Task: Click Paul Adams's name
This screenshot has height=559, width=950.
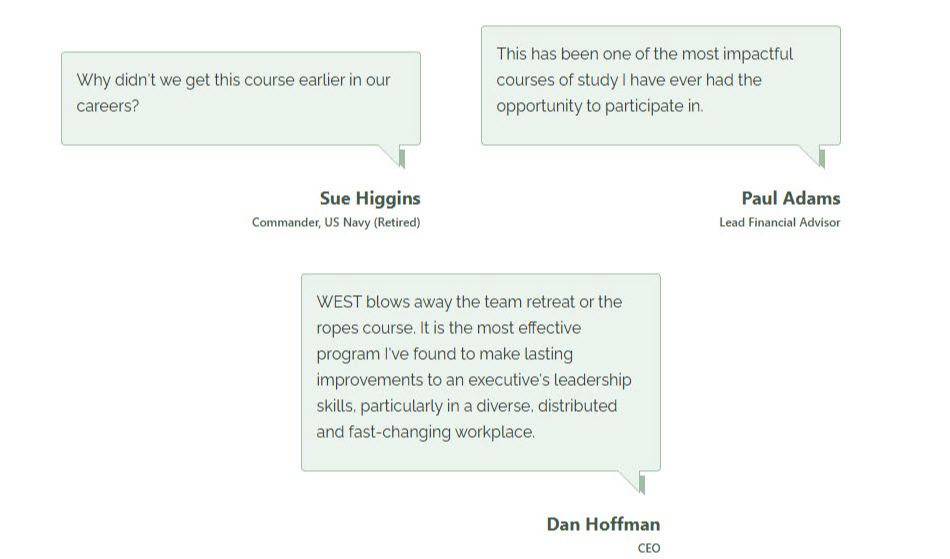Action: pos(791,199)
